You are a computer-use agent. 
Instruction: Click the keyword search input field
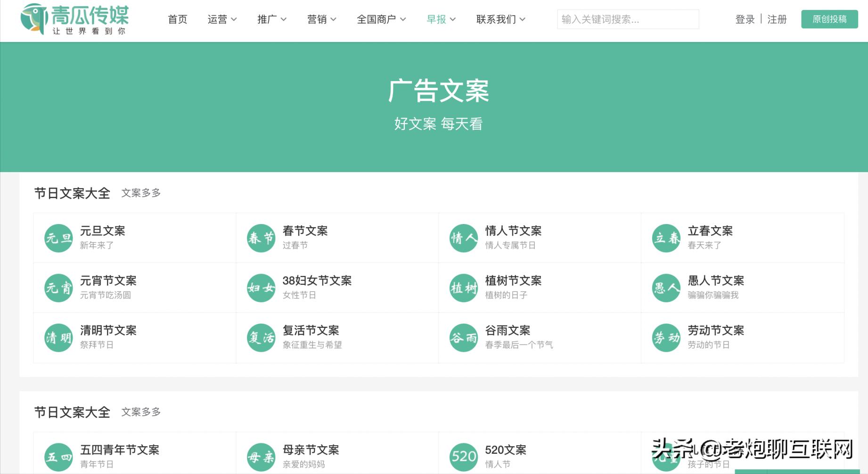(x=629, y=19)
